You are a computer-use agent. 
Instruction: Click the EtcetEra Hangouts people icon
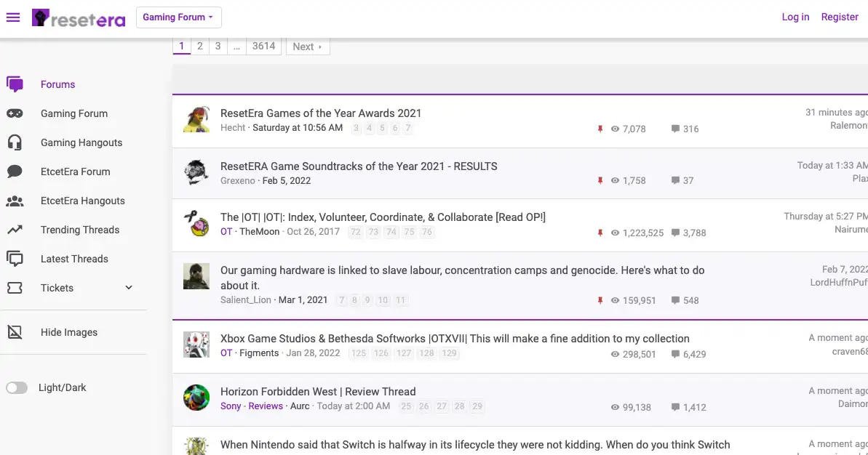tap(15, 201)
